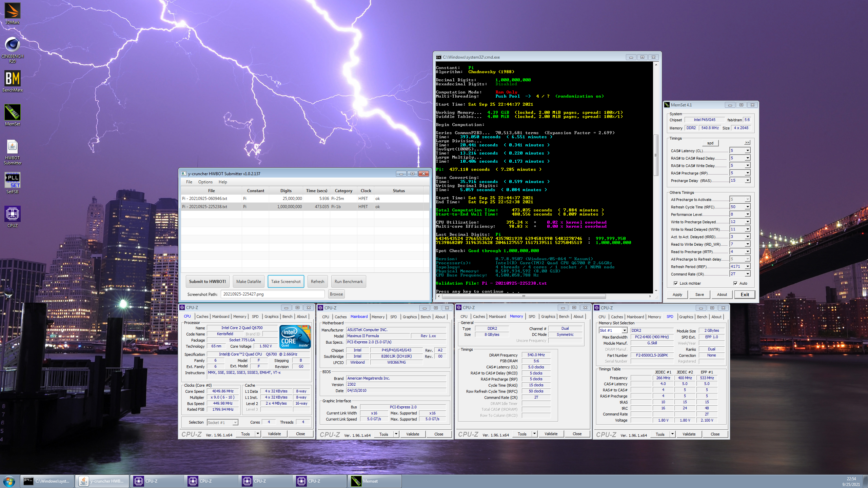The image size is (868, 488).
Task: Click the Screenshot Path input field
Action: pyautogui.click(x=273, y=294)
